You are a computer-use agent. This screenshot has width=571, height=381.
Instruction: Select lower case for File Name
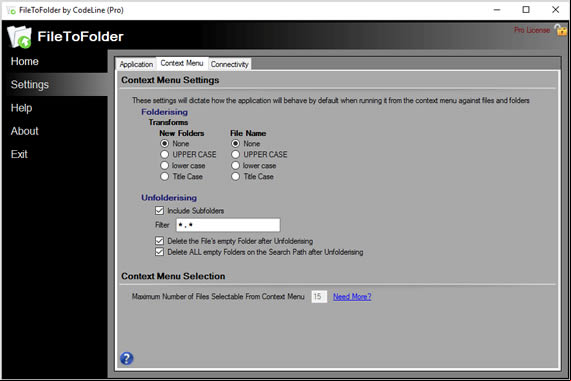(236, 165)
